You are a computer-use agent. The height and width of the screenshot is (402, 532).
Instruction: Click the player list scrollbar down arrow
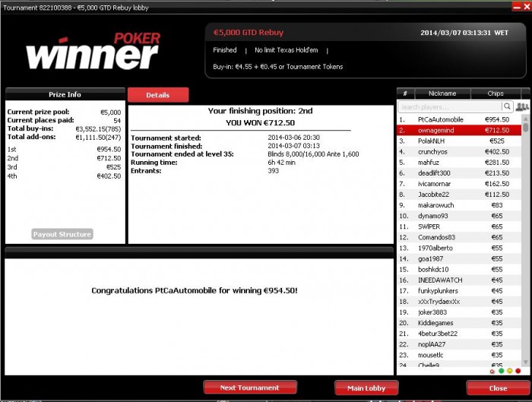click(526, 362)
